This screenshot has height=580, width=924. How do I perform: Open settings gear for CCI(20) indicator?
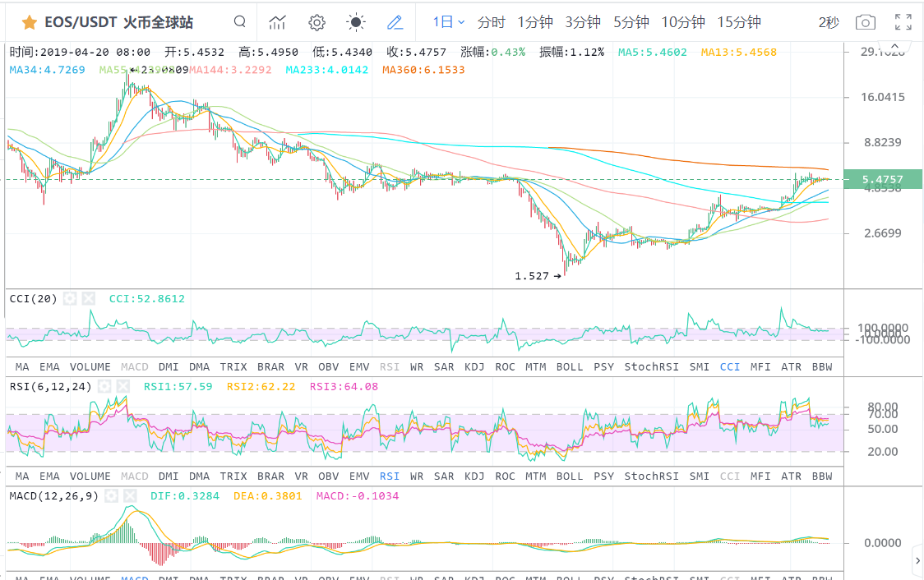pyautogui.click(x=70, y=299)
